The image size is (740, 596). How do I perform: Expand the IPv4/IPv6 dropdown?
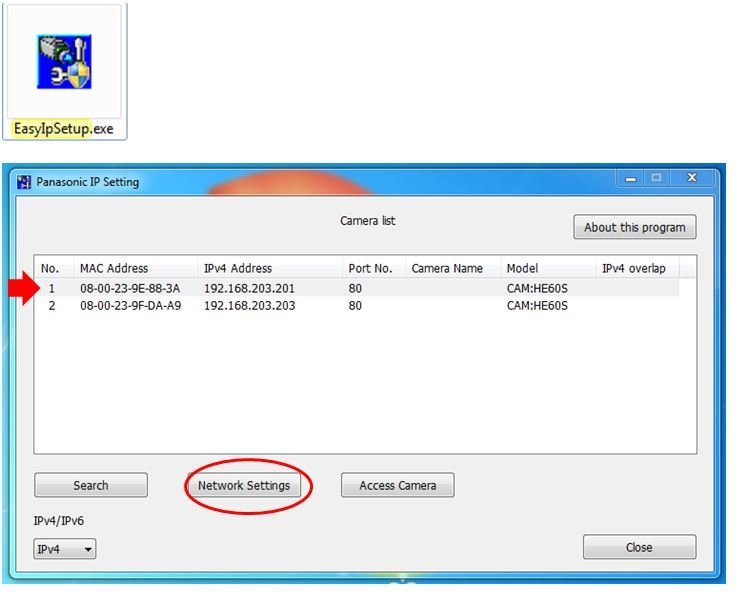(x=65, y=549)
